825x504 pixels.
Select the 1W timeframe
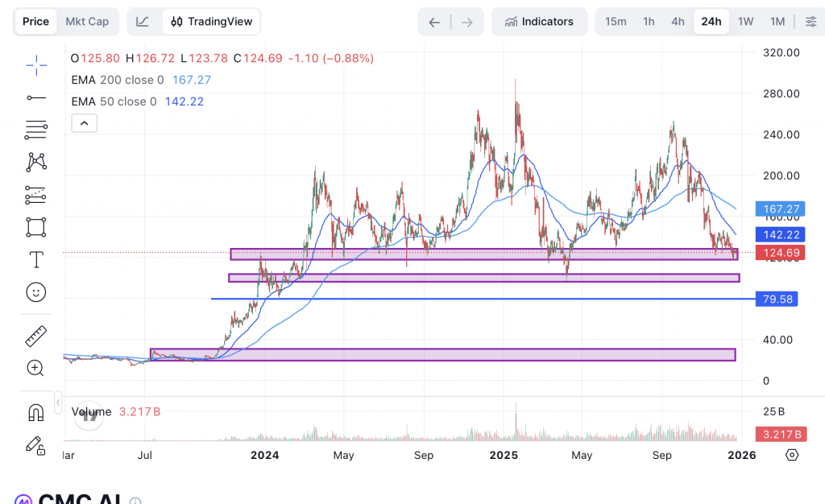click(745, 22)
